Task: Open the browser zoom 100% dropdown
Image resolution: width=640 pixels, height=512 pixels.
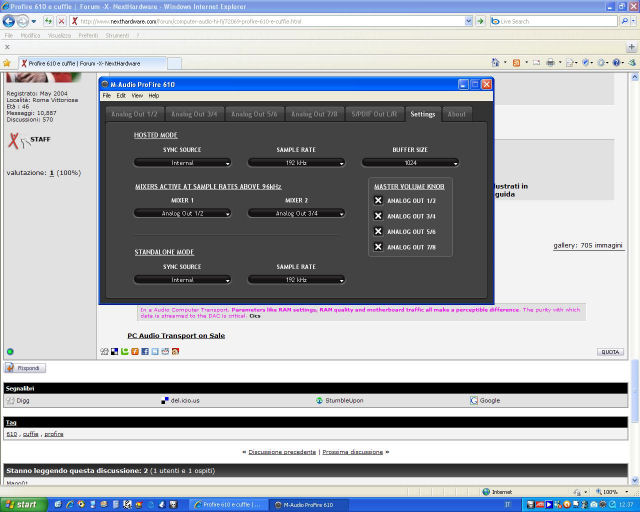Action: [x=627, y=492]
